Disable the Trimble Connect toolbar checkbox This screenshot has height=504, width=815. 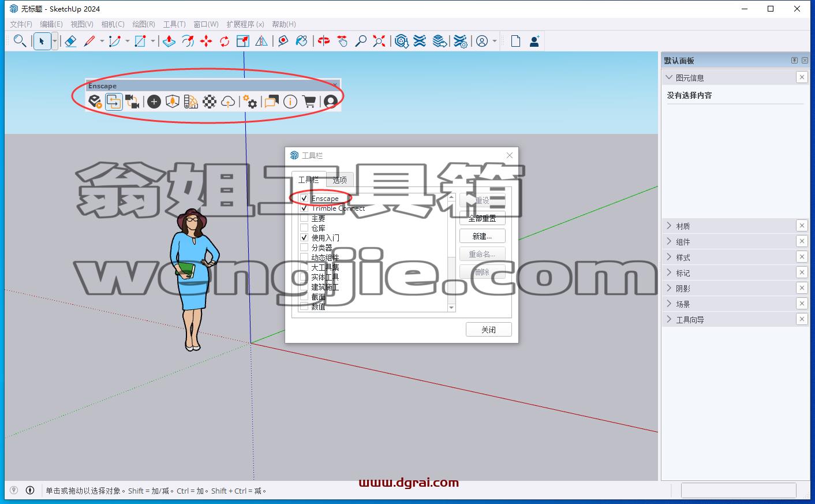pos(304,208)
